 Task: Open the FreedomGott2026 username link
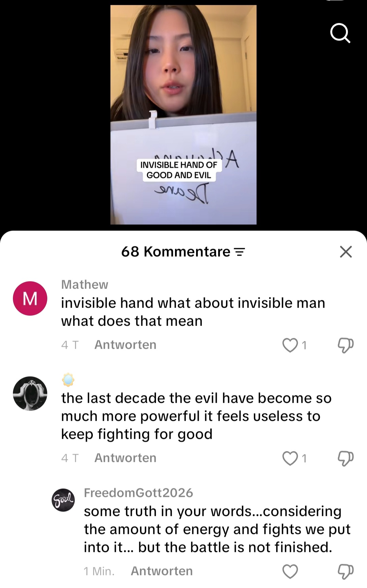coord(138,493)
